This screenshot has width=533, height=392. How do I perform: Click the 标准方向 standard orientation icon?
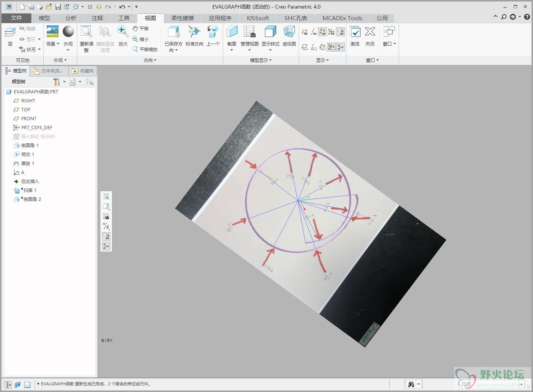coord(194,31)
